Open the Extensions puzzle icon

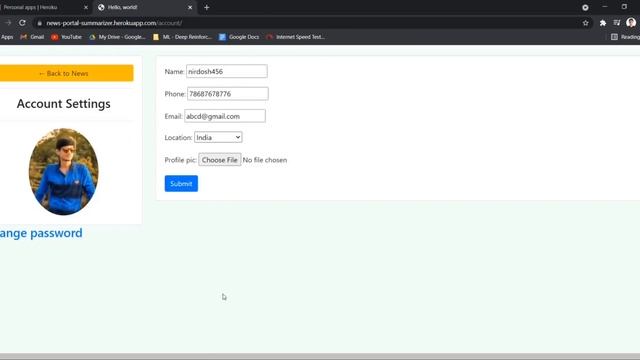tap(603, 23)
